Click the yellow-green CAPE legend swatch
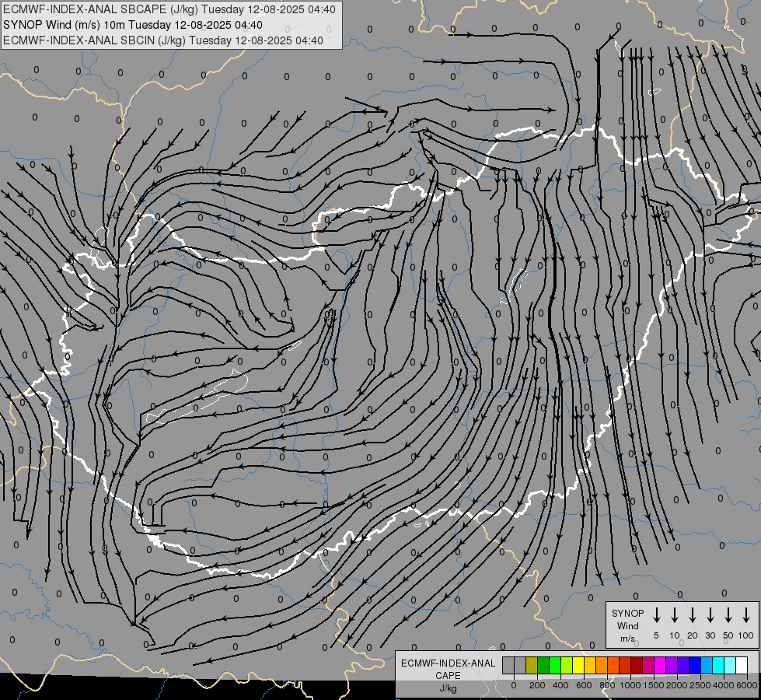Viewport: 761px width, 700px height. 567,665
